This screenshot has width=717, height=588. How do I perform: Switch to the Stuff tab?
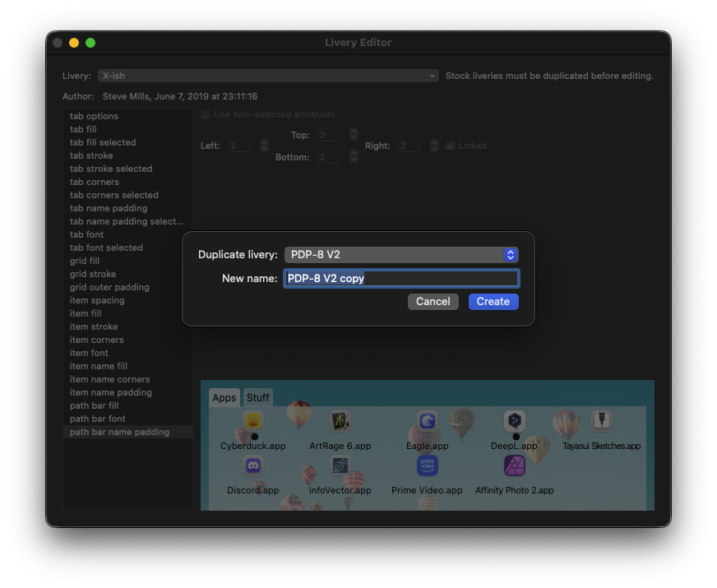coord(258,398)
